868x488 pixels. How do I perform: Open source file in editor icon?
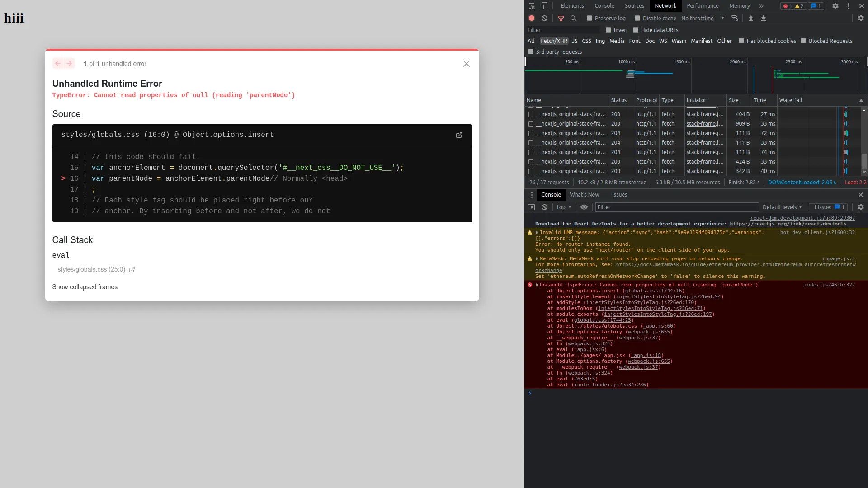[459, 135]
